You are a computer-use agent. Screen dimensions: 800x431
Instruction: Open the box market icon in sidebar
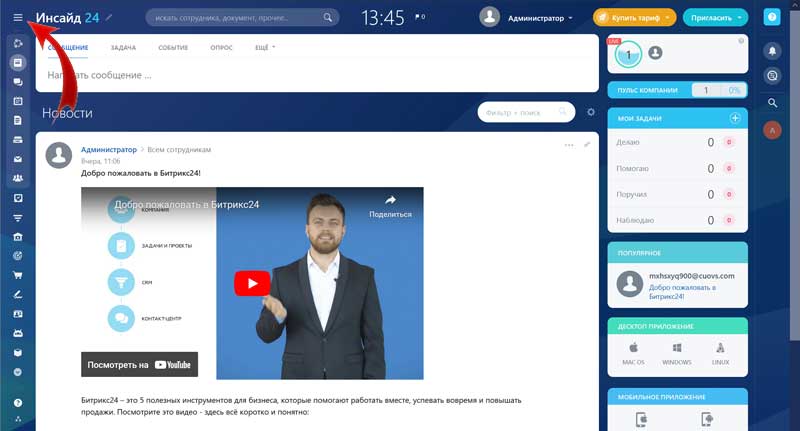coord(18,352)
